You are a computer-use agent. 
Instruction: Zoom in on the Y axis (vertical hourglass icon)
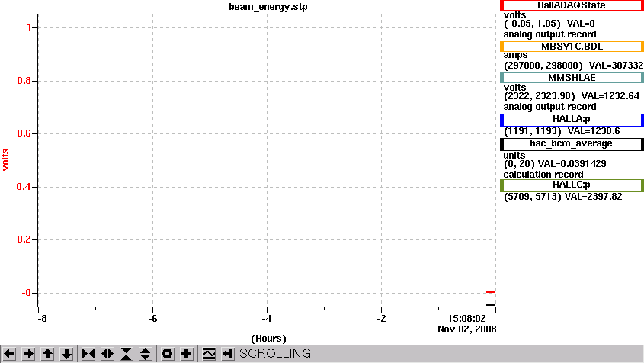[x=127, y=354]
